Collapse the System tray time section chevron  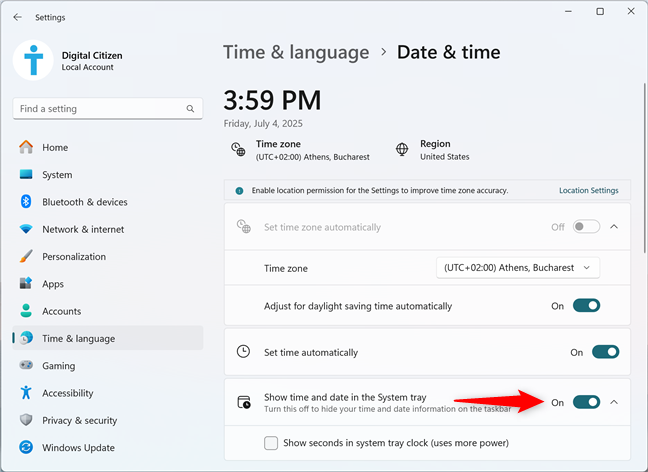point(614,402)
